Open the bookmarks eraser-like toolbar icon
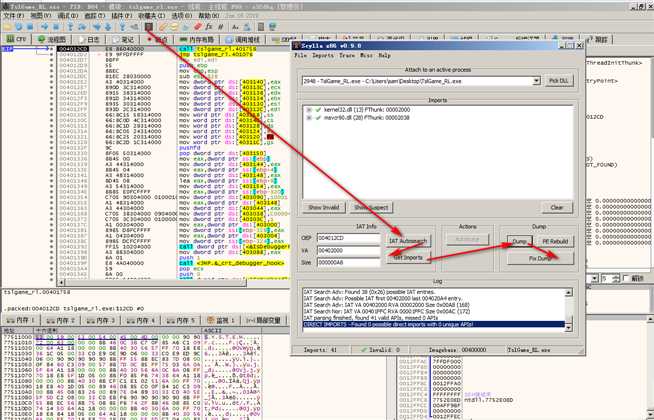Viewport: 654px width, 420px height. point(198,27)
